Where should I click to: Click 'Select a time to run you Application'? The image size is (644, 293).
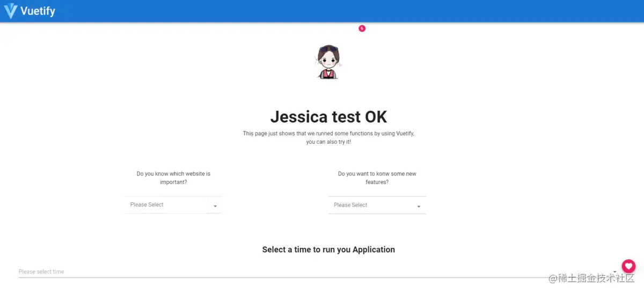tap(328, 250)
